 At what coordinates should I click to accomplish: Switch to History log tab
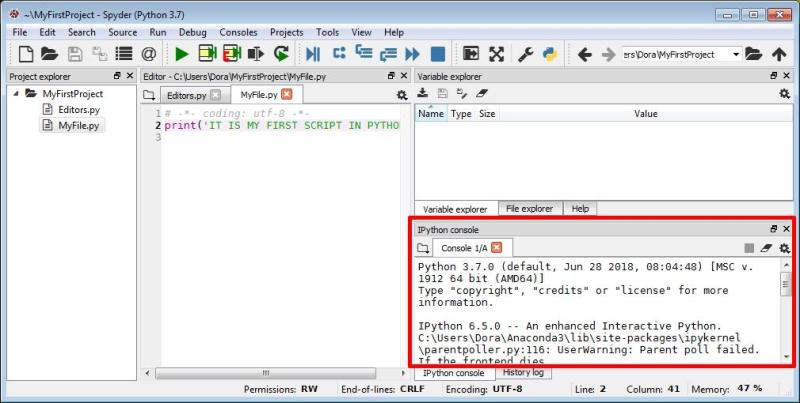[x=523, y=372]
